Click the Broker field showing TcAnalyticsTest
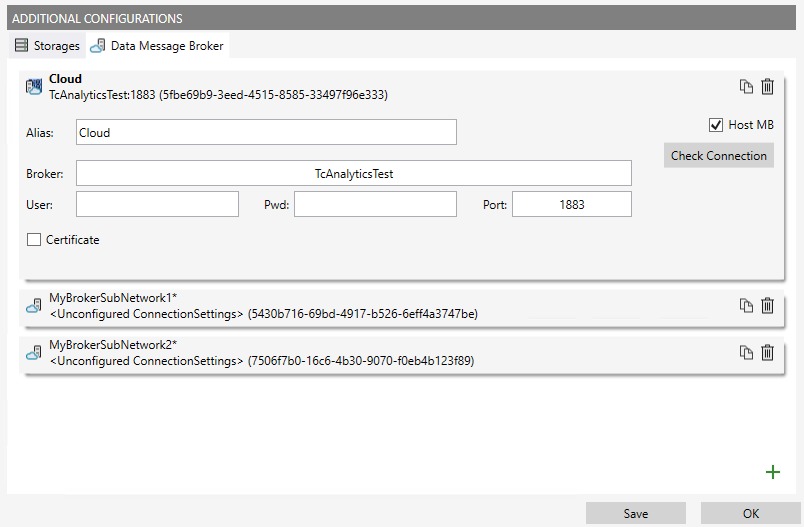The image size is (804, 527). point(354,173)
